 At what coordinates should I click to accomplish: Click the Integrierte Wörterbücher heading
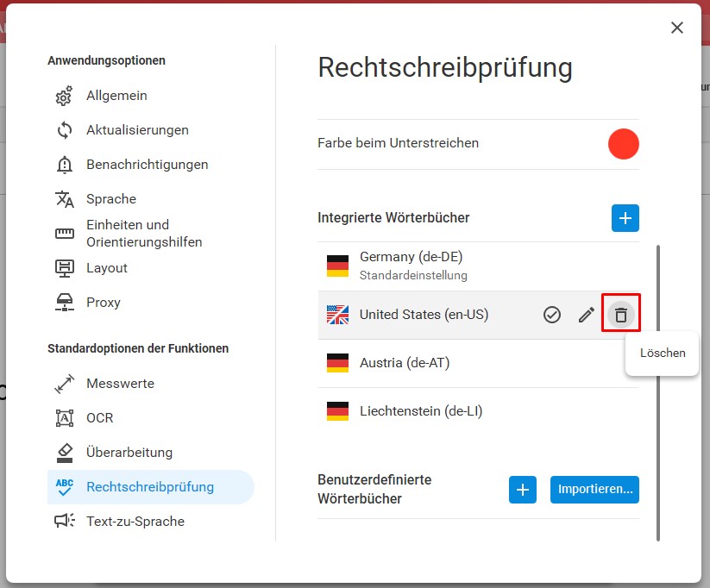tap(393, 218)
